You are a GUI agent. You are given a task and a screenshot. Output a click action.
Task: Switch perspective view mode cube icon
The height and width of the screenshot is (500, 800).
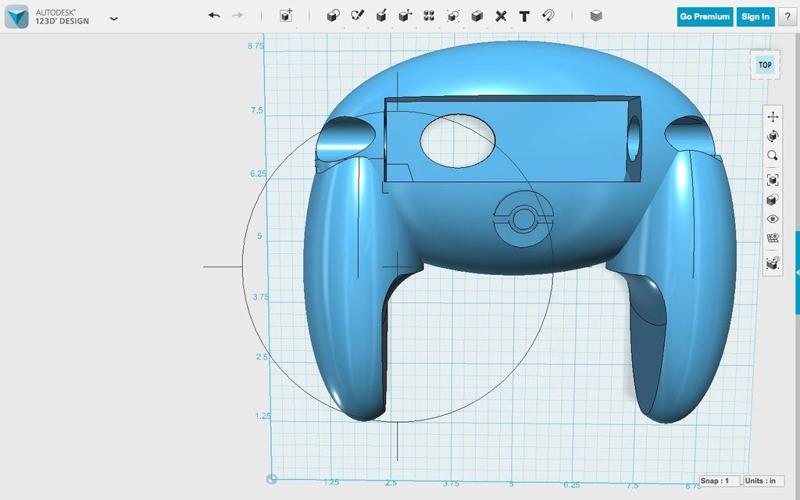click(x=772, y=199)
